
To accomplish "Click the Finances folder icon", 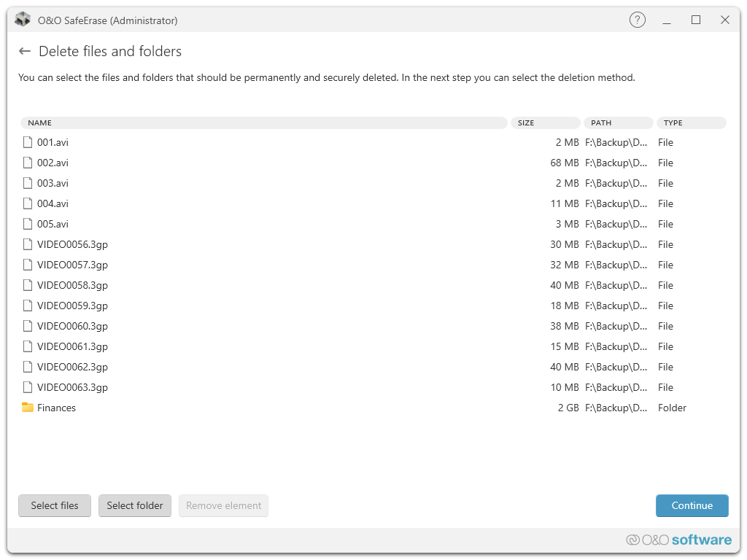I will 28,408.
